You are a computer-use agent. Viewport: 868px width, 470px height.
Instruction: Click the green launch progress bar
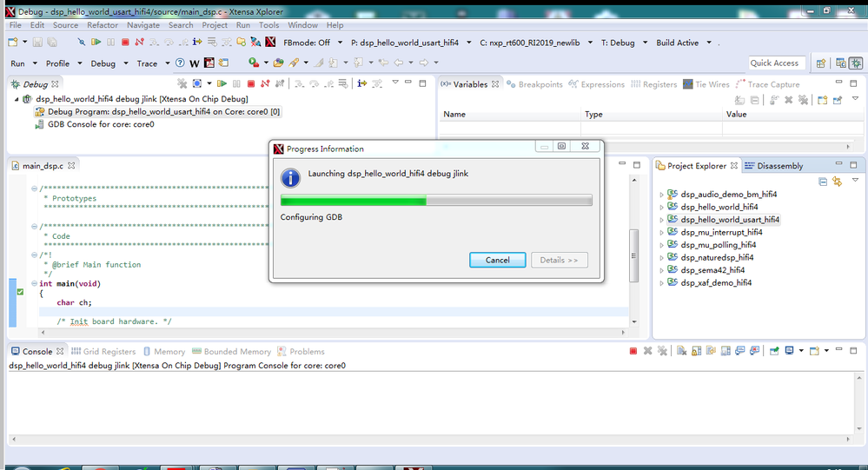(436, 201)
